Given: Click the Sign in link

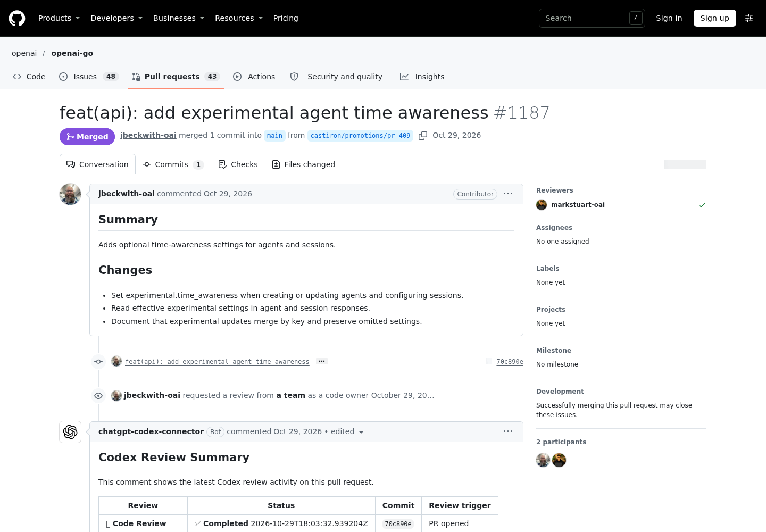Looking at the screenshot, I should pyautogui.click(x=669, y=18).
